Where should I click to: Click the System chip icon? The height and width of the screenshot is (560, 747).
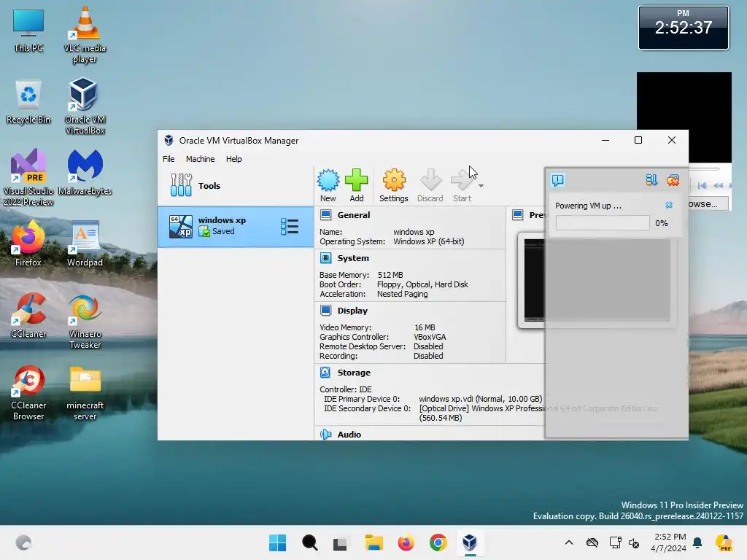point(326,258)
